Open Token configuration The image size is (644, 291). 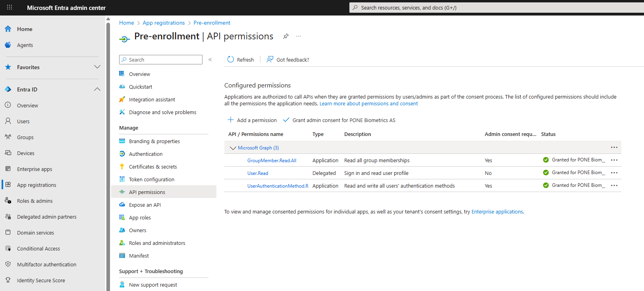(x=152, y=179)
